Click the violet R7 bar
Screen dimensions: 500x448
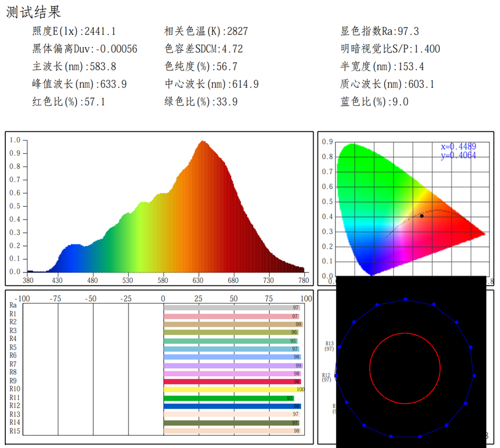[233, 365]
